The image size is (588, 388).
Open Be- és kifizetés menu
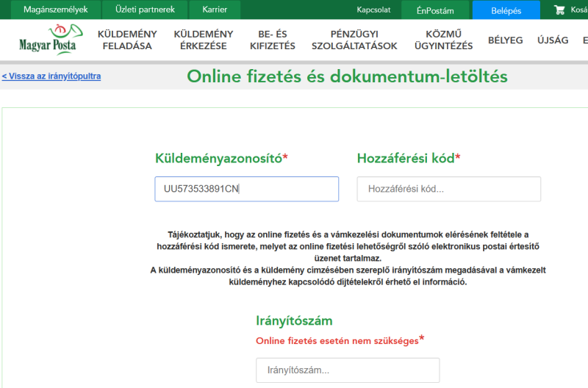click(273, 40)
